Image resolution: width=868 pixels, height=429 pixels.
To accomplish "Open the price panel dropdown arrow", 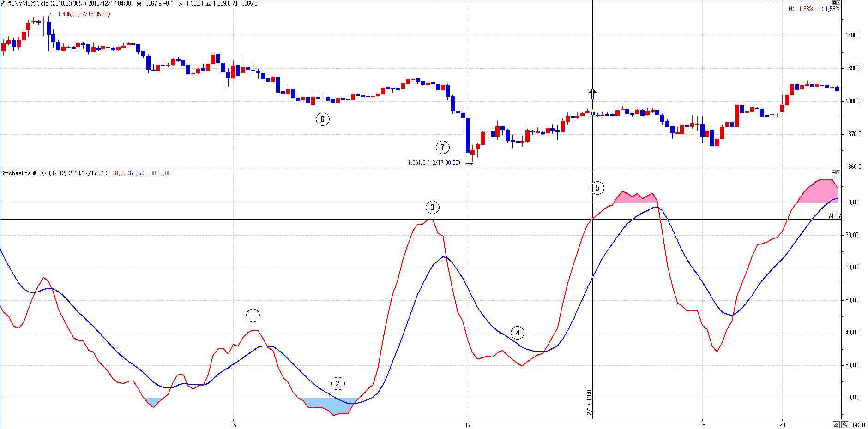I will (x=838, y=2).
